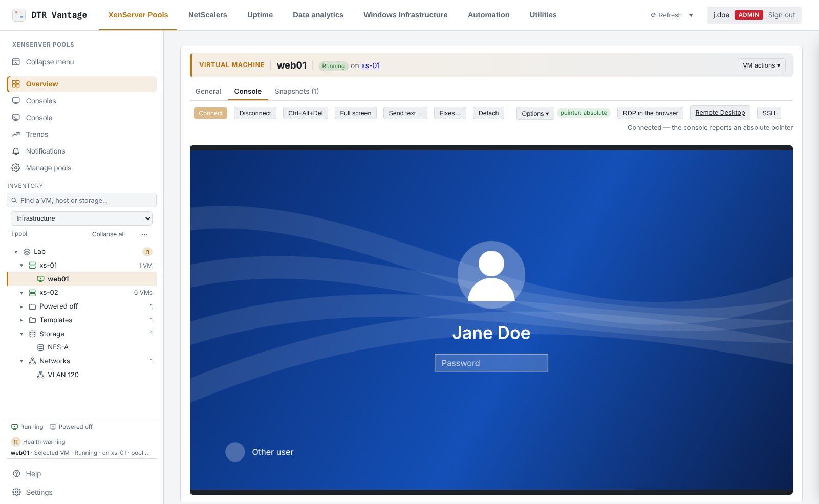Click the Disconnect button
This screenshot has height=504, width=819.
[255, 113]
